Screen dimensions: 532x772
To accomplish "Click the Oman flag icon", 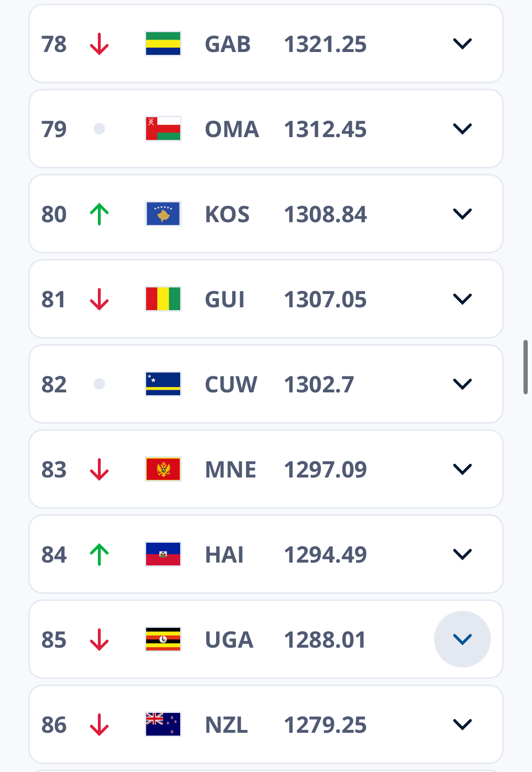I will [163, 129].
